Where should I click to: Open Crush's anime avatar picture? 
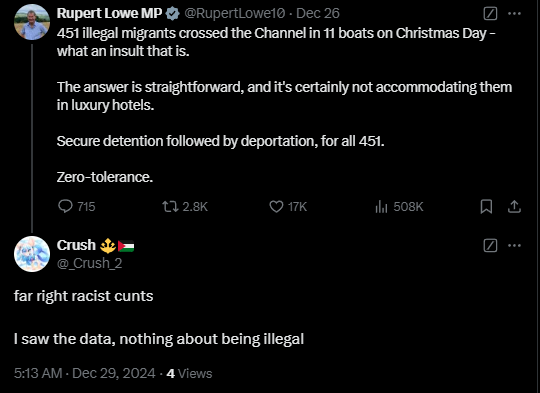tap(32, 254)
